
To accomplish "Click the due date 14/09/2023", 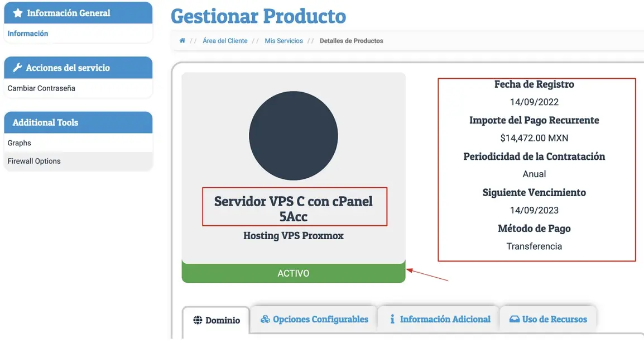I will pyautogui.click(x=534, y=210).
